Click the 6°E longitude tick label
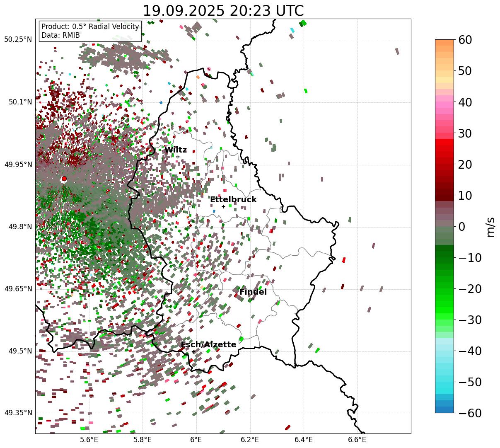Viewport: 500px width, 448px height. [196, 440]
